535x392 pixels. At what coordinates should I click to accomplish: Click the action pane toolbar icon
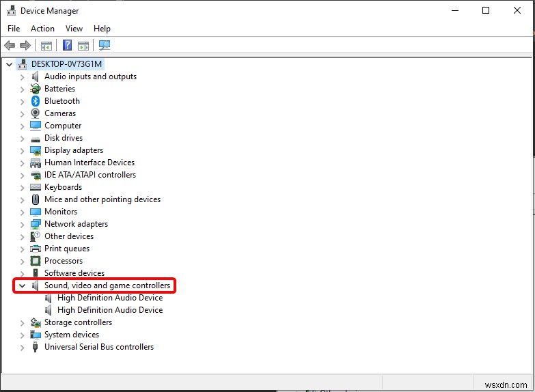(x=83, y=45)
